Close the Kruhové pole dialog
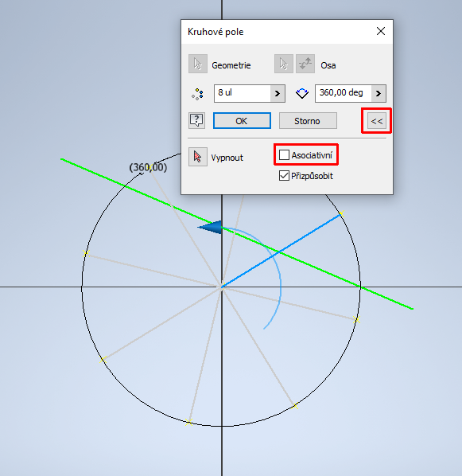The height and width of the screenshot is (476, 462). click(381, 31)
